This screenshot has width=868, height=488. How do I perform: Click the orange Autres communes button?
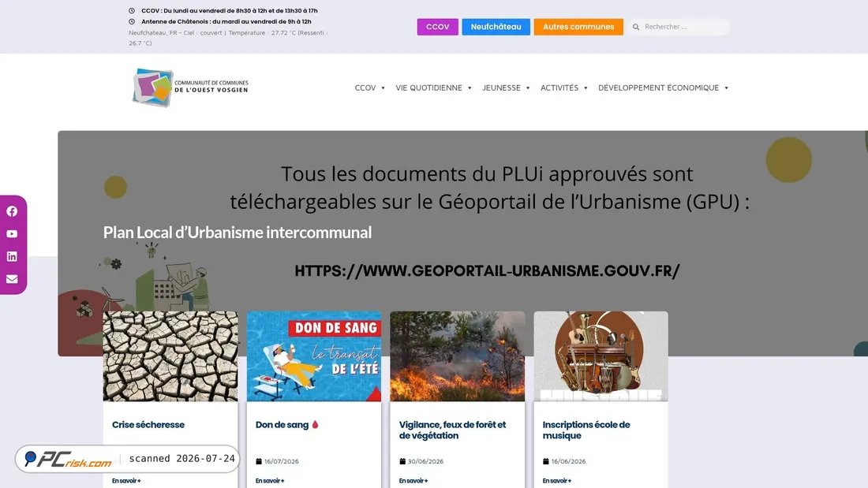(578, 27)
